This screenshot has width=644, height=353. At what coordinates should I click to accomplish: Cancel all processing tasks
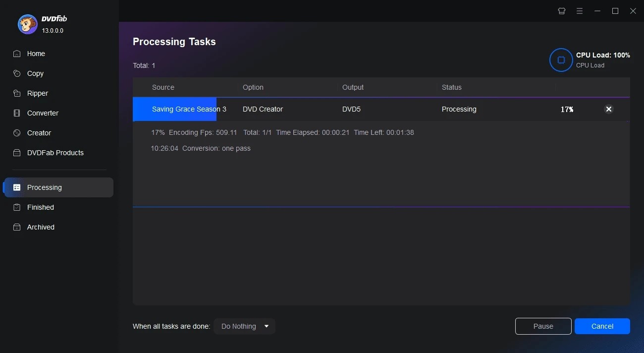602,326
